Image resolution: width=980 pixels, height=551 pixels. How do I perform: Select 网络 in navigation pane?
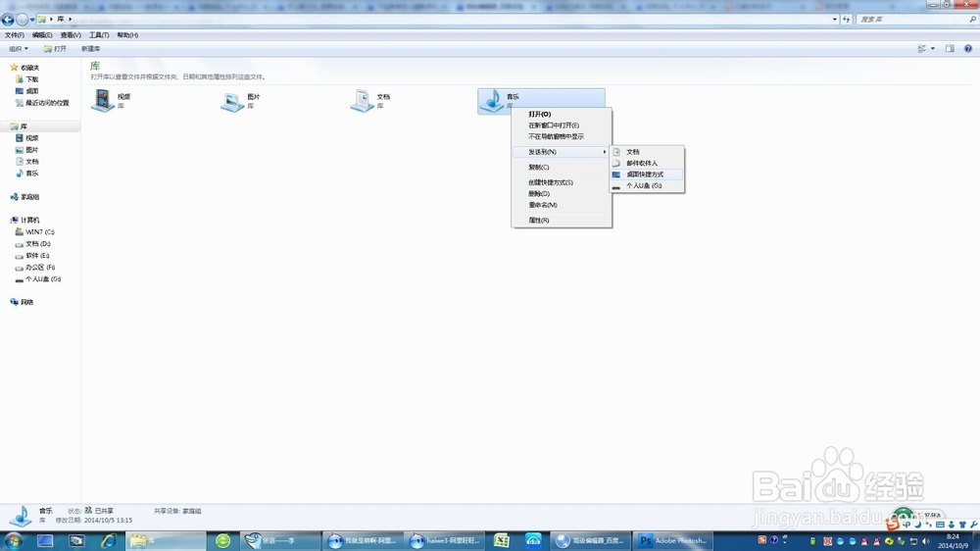coord(26,302)
